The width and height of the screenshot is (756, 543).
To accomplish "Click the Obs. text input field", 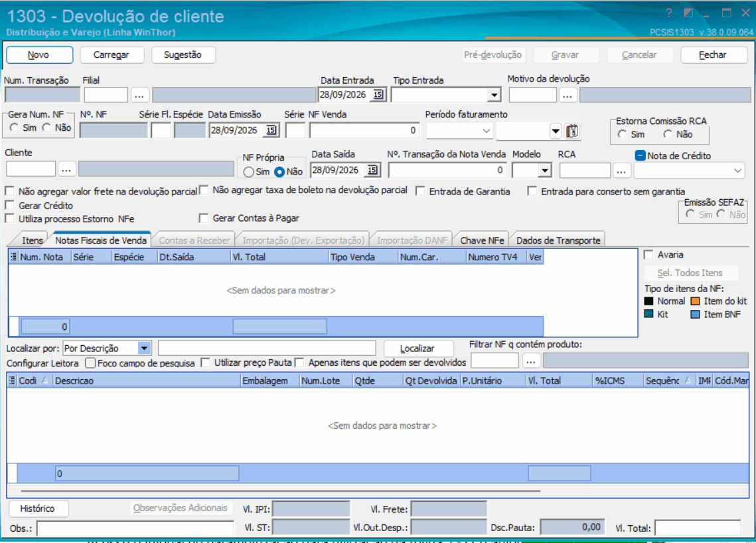I will tap(135, 528).
